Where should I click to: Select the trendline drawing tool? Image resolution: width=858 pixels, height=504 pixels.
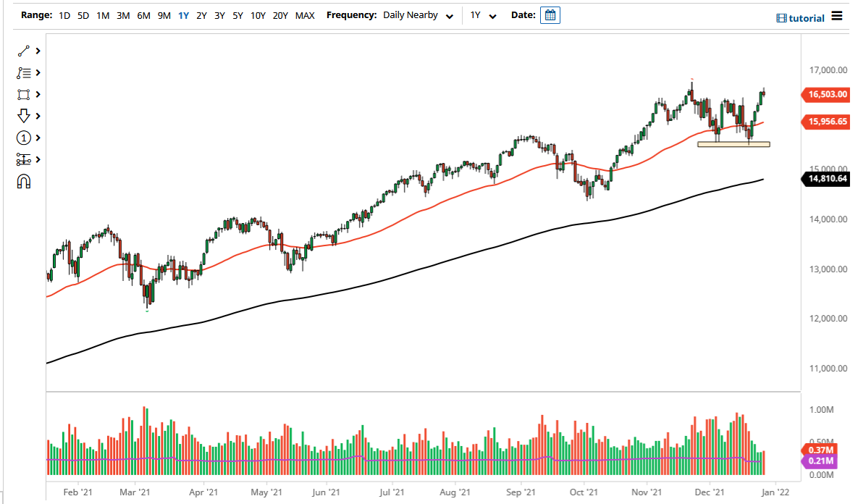coord(22,51)
